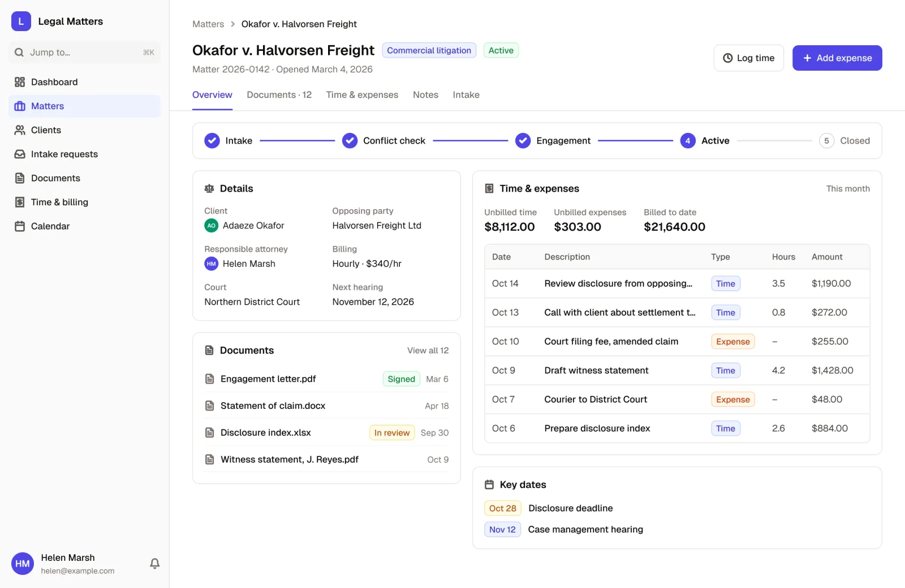Open the Intake tab
905x588 pixels.
[x=466, y=95]
